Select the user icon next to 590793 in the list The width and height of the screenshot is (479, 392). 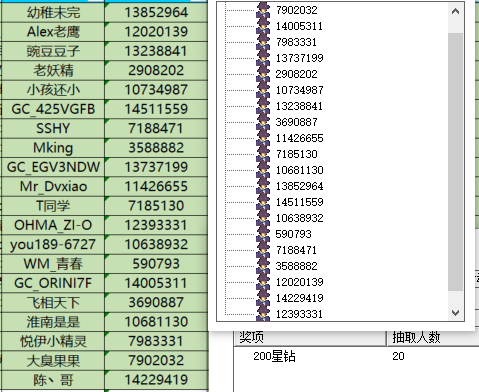click(263, 234)
